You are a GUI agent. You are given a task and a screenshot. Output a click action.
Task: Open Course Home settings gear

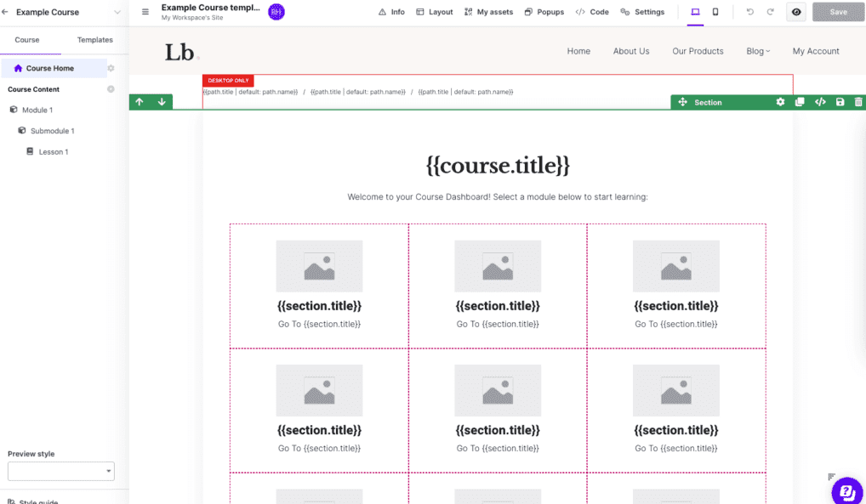(111, 68)
